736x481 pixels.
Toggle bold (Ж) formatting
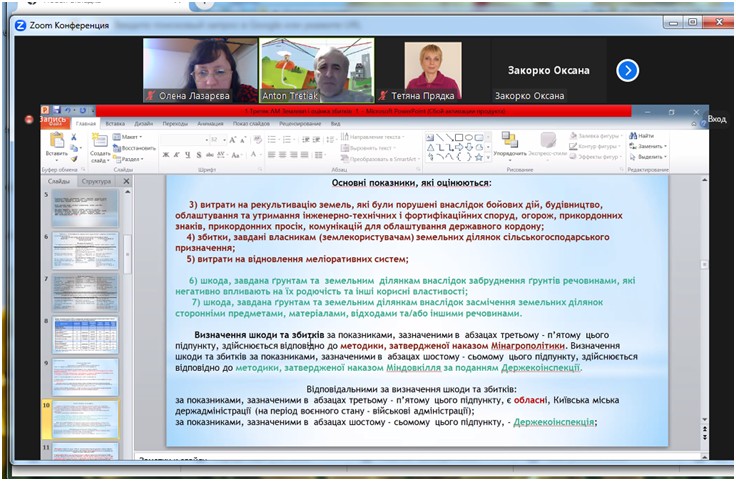point(166,155)
